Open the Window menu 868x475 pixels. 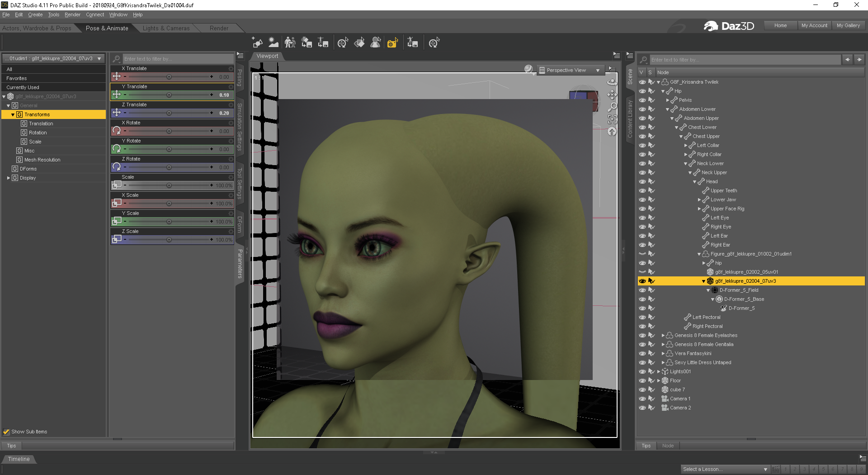point(118,14)
